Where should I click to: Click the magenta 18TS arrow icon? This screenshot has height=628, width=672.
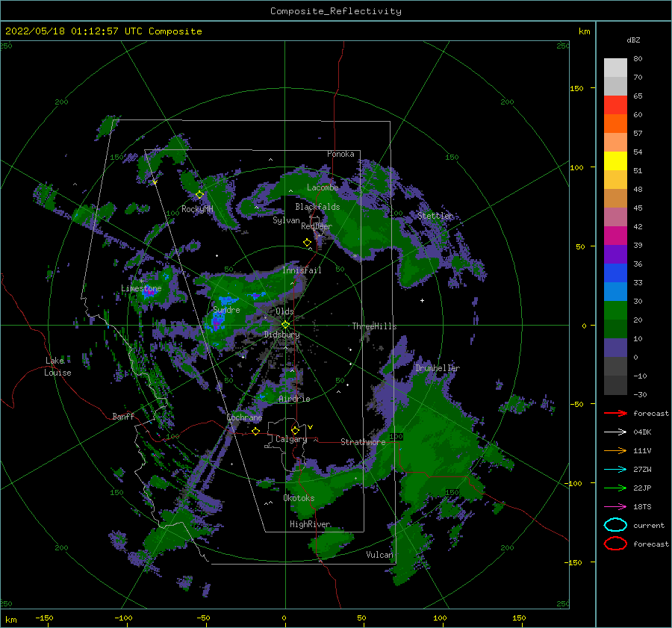pos(615,507)
